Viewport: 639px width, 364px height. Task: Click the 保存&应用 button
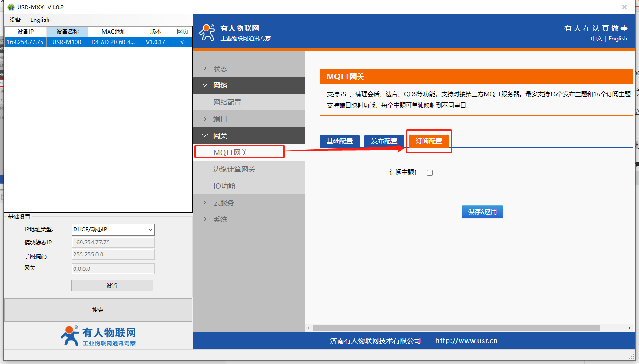[483, 212]
